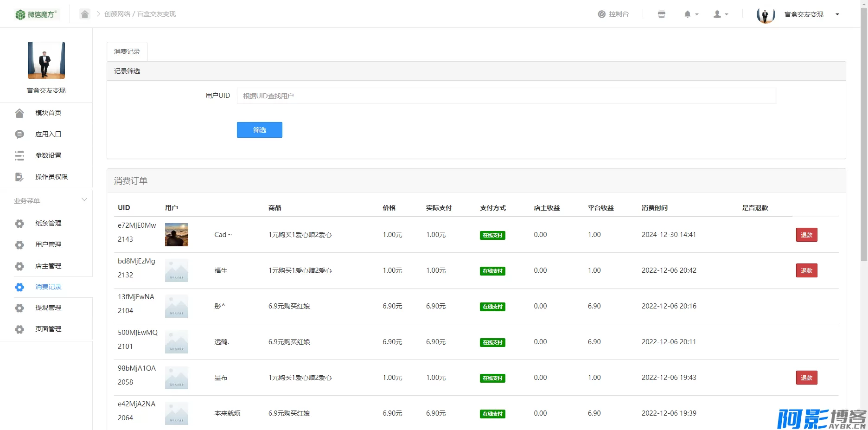Open the store icon in top bar
The image size is (868, 430).
(661, 14)
